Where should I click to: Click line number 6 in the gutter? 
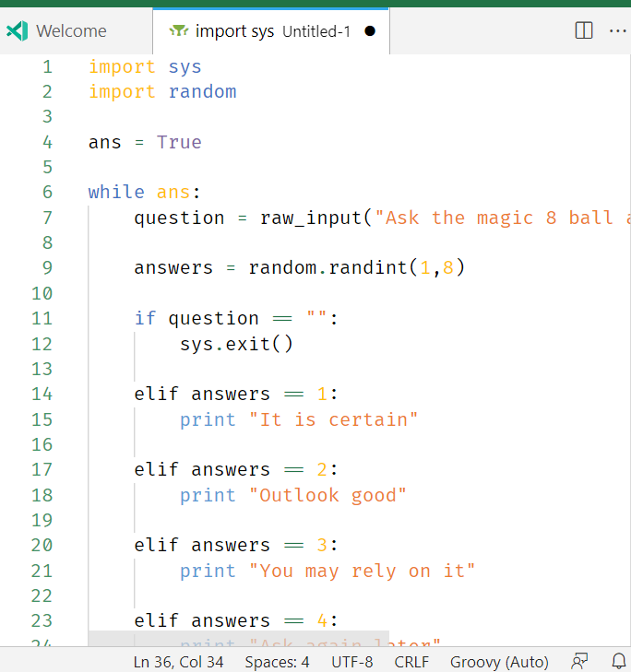(x=48, y=192)
